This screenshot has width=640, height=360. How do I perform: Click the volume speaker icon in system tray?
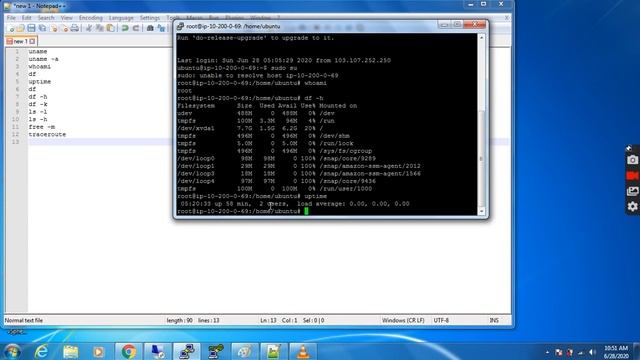592,352
